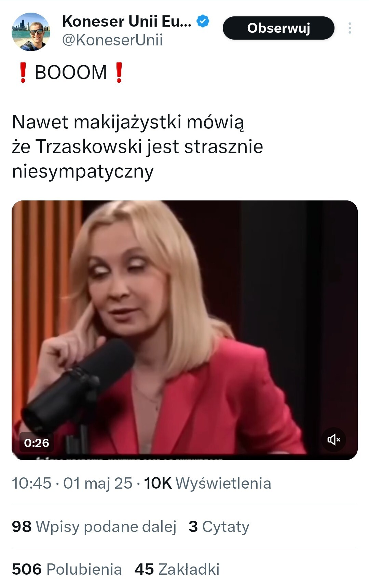This screenshot has height=588, width=369.
Task: Click the 10K Wyświetlenia view count
Action: click(x=207, y=483)
